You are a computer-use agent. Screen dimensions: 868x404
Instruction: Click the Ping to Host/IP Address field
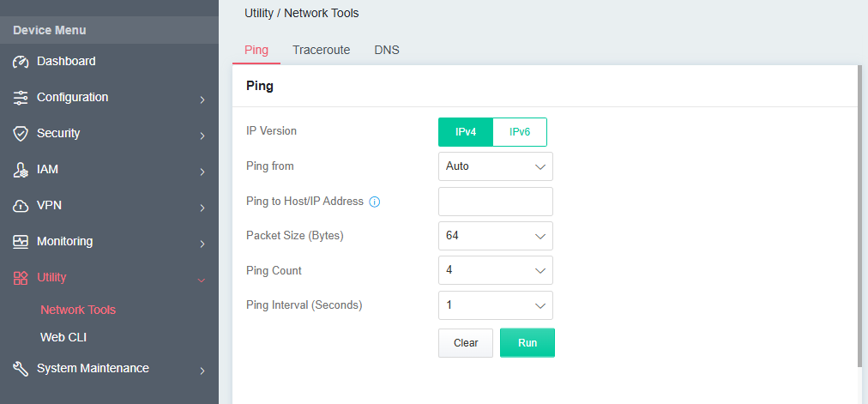[x=495, y=202]
